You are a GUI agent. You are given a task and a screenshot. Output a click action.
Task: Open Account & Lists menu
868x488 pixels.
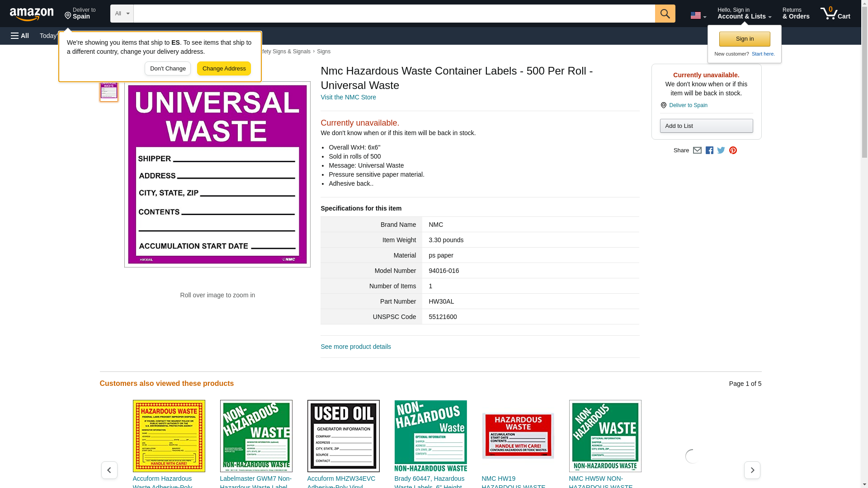point(744,14)
